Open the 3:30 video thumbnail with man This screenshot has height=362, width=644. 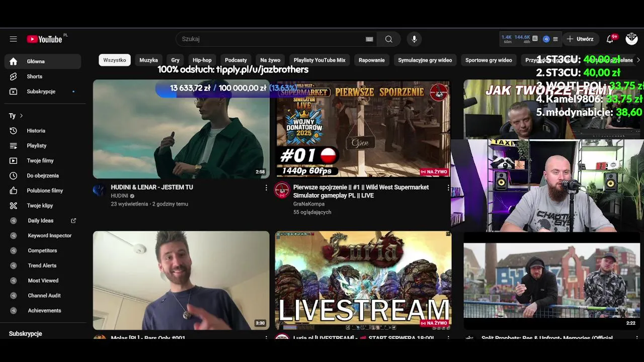181,280
